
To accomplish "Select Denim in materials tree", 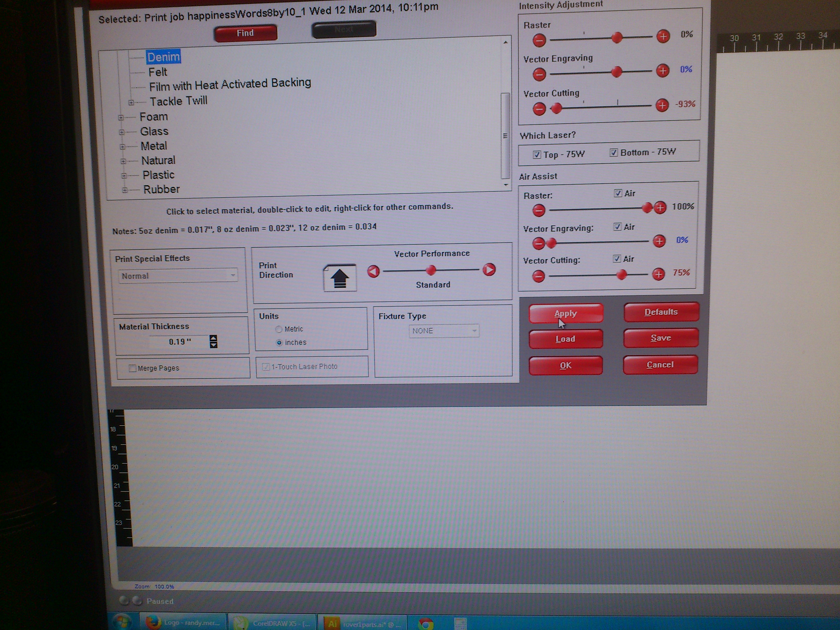I will pos(163,57).
